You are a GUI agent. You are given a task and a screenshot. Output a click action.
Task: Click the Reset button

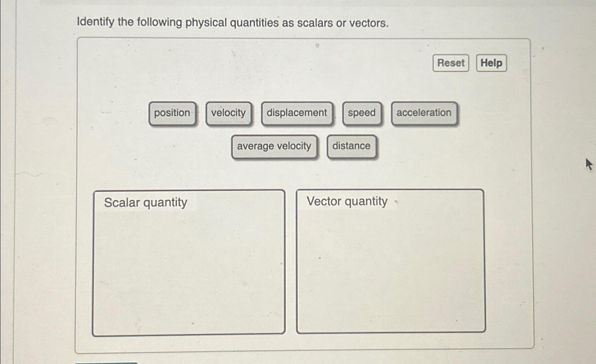450,63
